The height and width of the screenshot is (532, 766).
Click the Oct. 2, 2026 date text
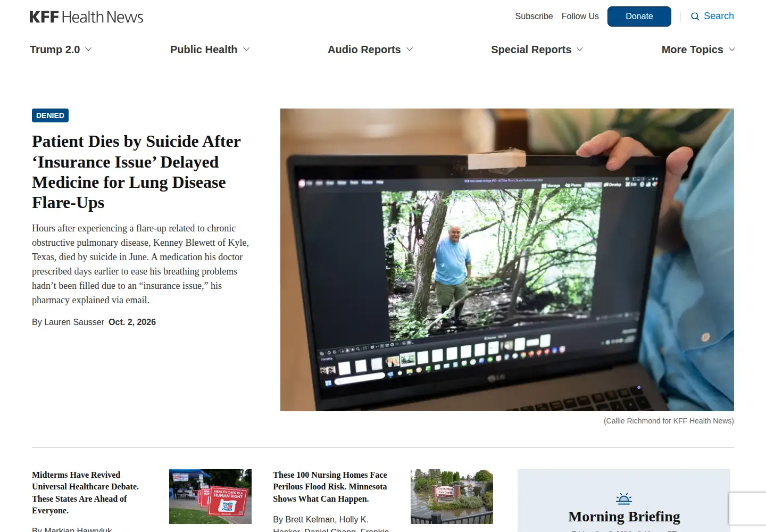point(132,322)
